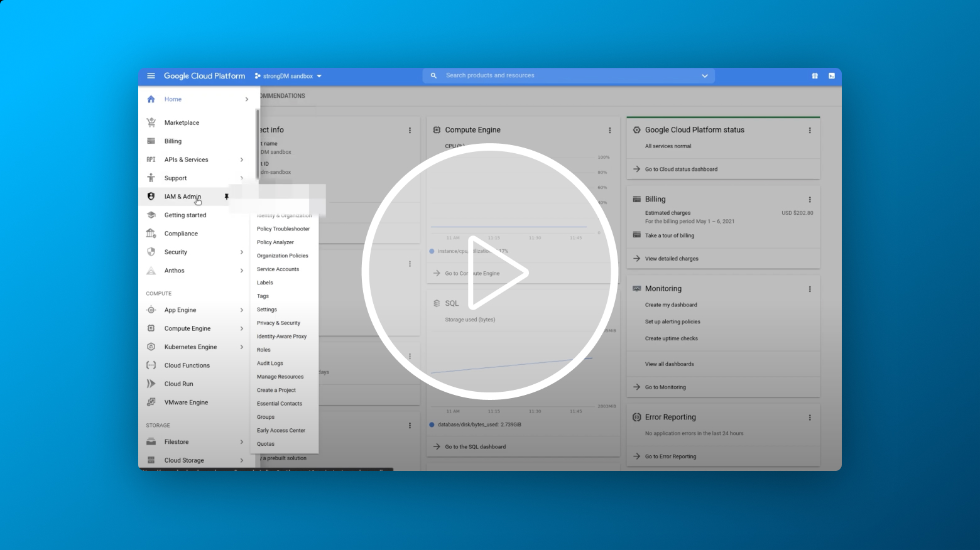
Task: Click the Cloud Run icon
Action: click(151, 384)
